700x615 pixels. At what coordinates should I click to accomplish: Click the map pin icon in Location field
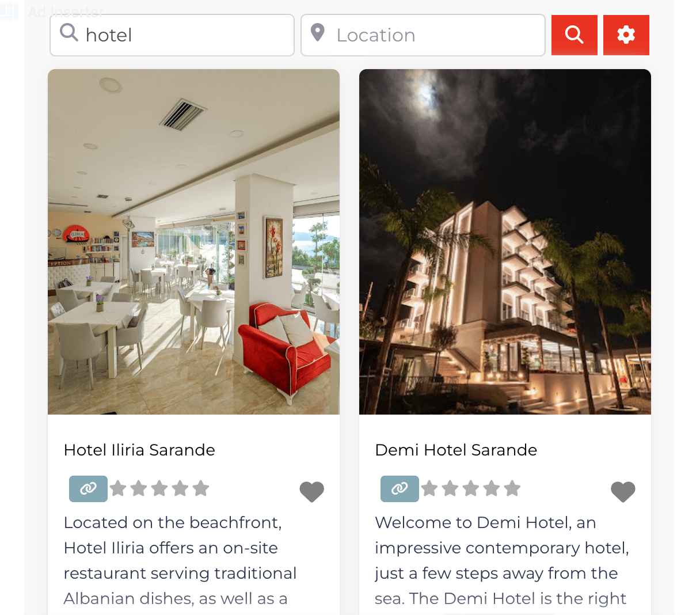coord(317,33)
